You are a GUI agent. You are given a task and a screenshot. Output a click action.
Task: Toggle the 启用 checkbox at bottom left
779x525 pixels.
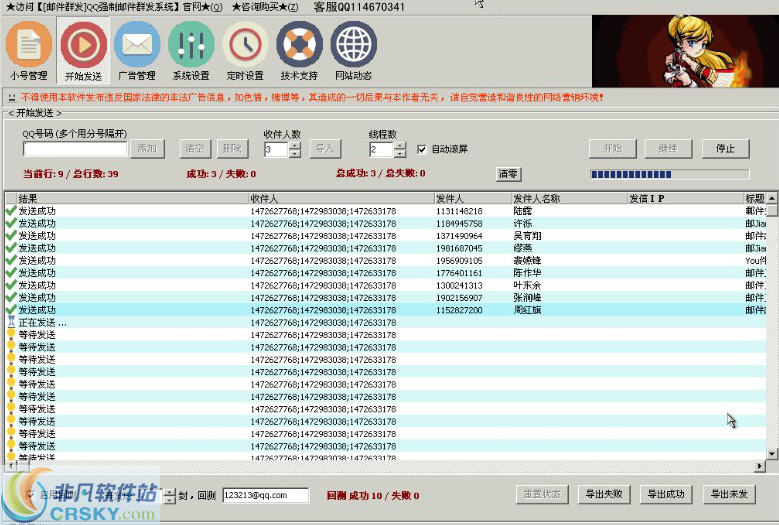coord(31,495)
